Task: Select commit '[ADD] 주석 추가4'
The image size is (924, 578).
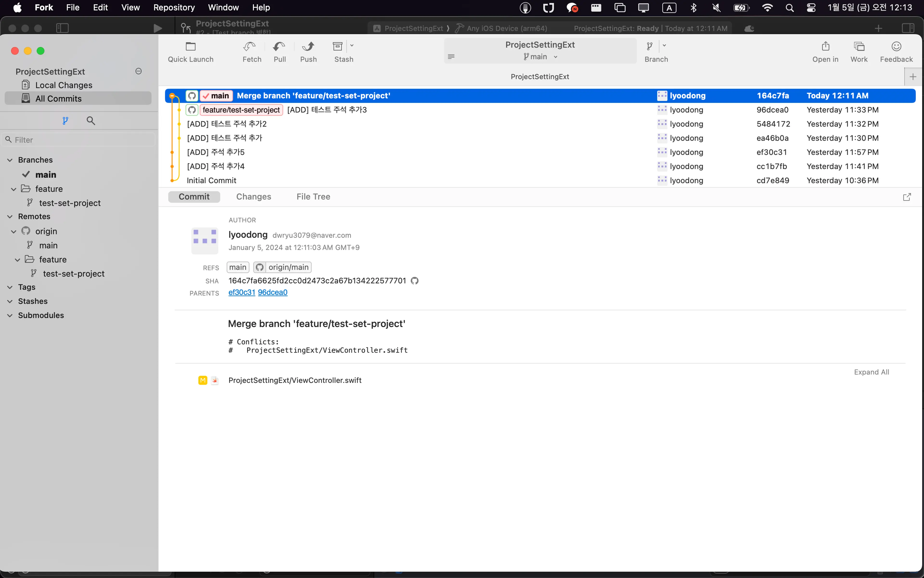Action: [x=540, y=166]
